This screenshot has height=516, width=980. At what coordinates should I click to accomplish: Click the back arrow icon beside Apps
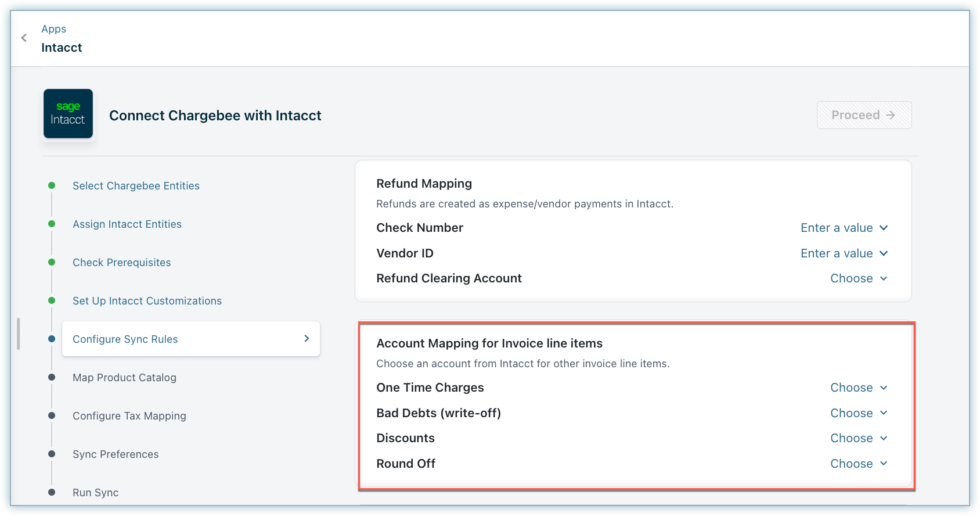pos(24,38)
